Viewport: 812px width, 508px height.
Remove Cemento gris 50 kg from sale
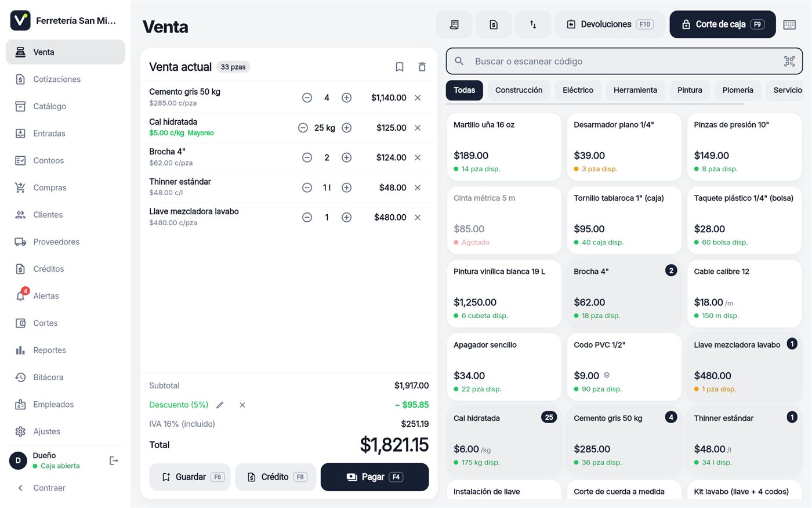pyautogui.click(x=418, y=98)
